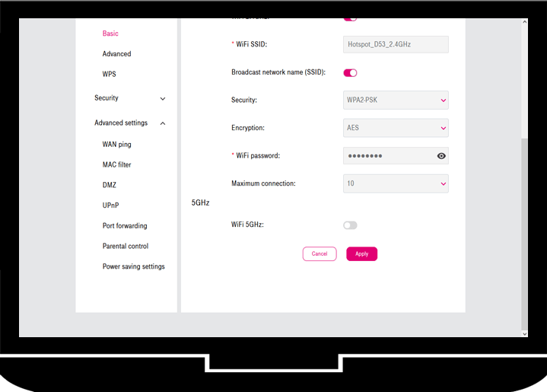The height and width of the screenshot is (392, 547).
Task: Open MAC filter settings
Action: tap(116, 165)
